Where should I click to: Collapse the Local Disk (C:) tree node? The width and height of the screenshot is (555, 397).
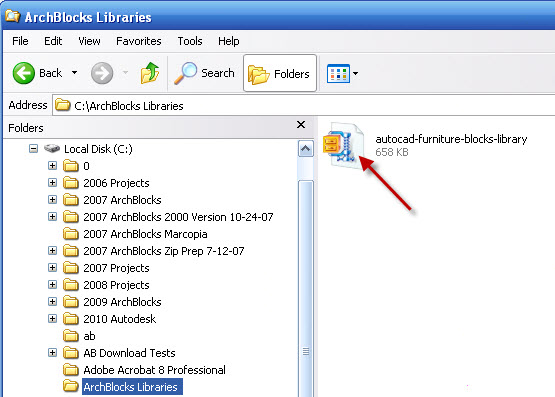[x=33, y=149]
